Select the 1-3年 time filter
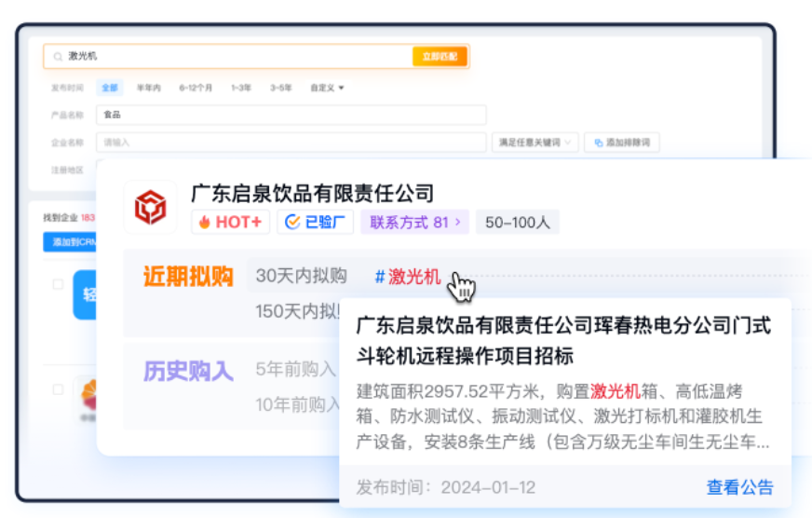 pos(240,88)
